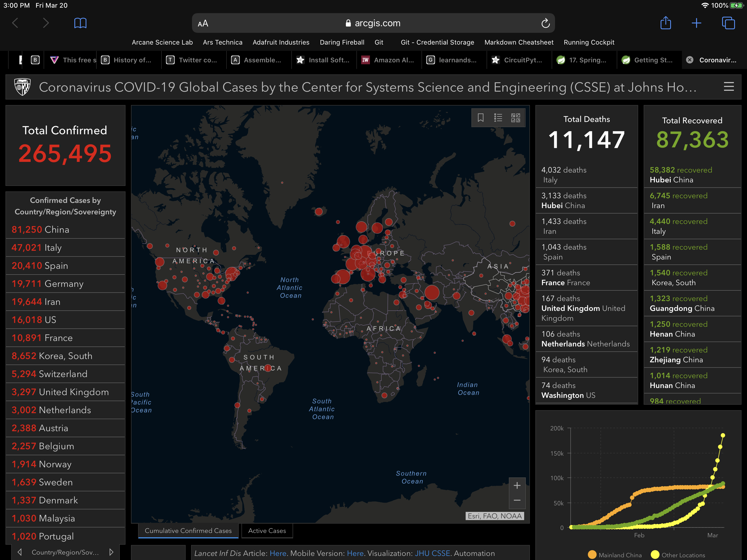Open the Arcane Science Lab bookmark
Image resolution: width=747 pixels, height=560 pixels.
pyautogui.click(x=162, y=42)
